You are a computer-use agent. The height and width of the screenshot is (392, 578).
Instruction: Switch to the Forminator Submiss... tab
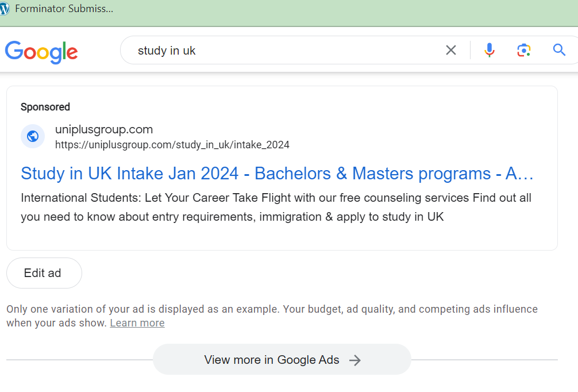click(x=63, y=9)
